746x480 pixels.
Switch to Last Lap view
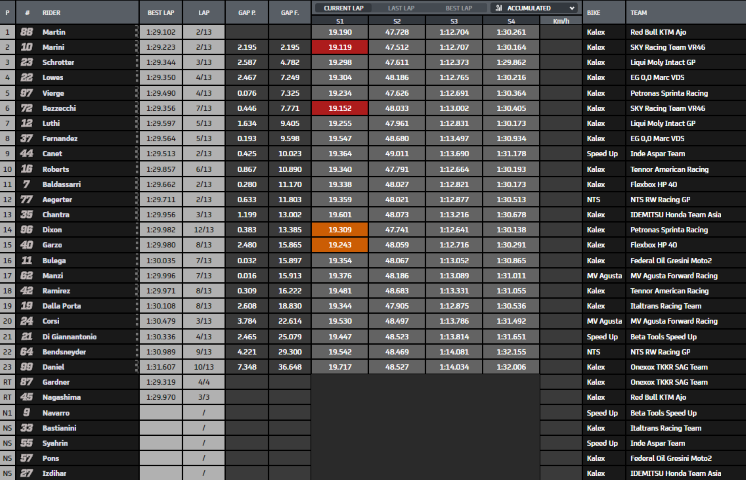click(x=402, y=7)
